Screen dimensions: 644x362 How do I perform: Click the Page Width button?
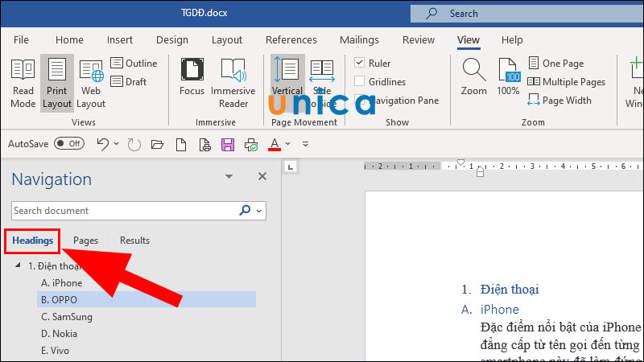[x=559, y=101]
